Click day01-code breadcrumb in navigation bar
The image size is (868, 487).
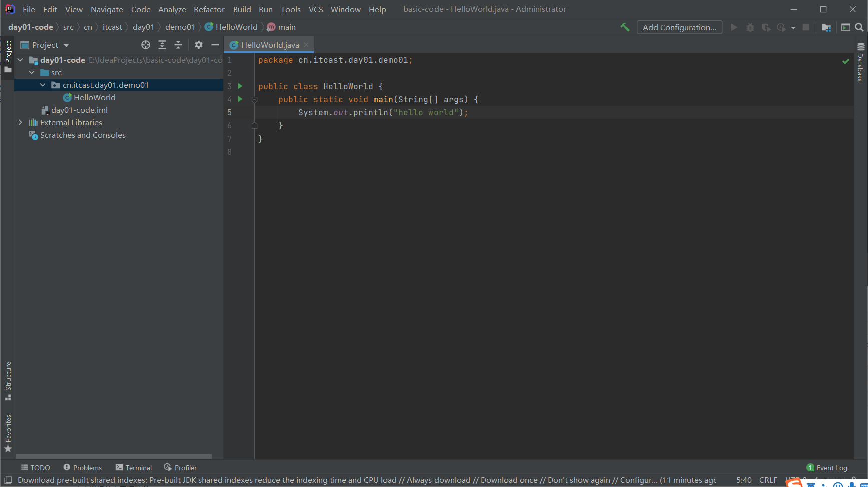[31, 27]
